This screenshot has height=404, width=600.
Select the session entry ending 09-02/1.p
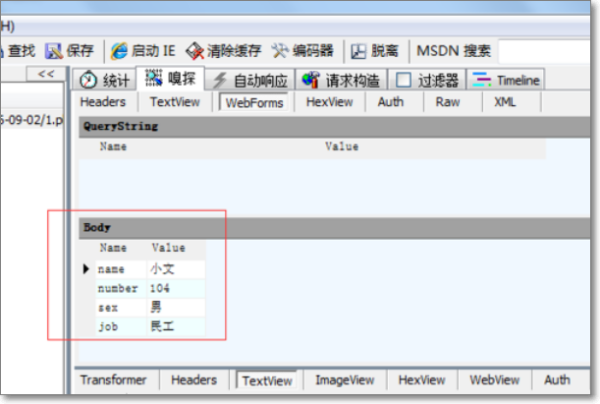click(32, 120)
